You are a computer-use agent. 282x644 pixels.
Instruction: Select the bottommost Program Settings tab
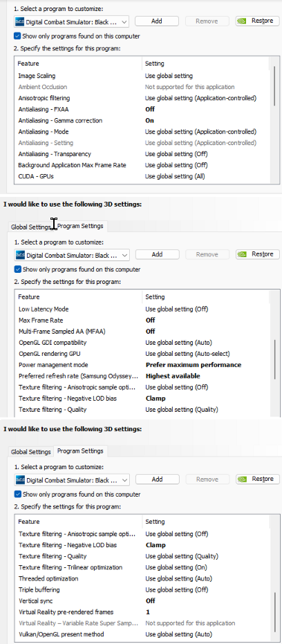[80, 451]
